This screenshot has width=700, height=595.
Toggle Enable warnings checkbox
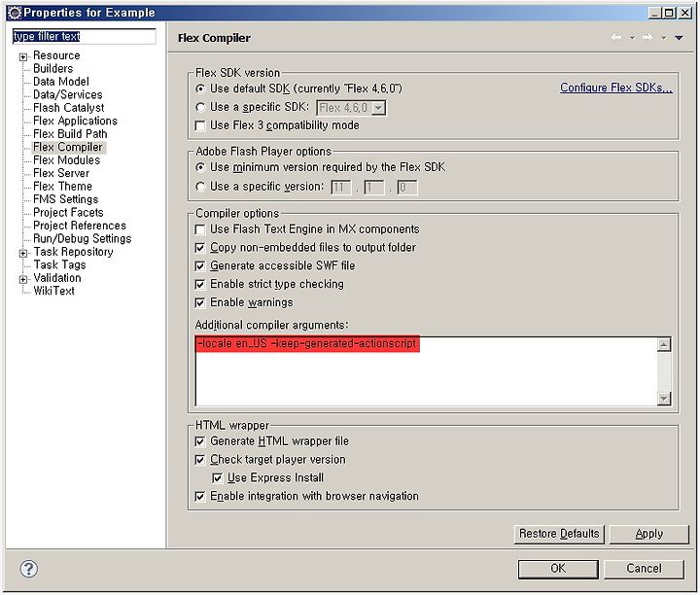(200, 302)
